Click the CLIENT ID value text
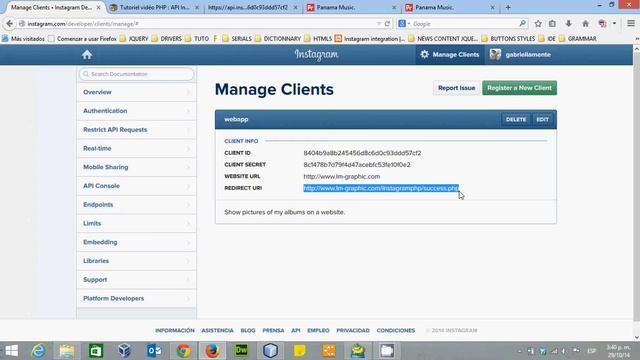Image resolution: width=640 pixels, height=360 pixels. [x=362, y=153]
